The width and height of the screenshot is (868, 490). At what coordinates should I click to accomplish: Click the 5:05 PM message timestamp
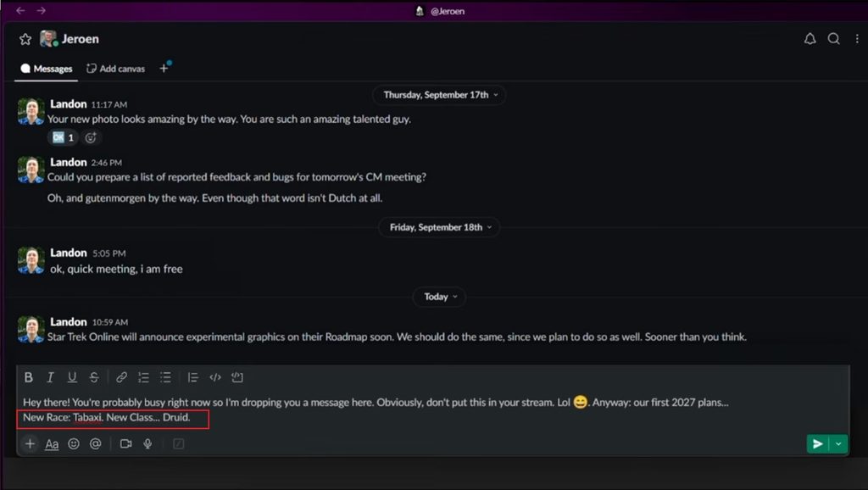click(x=109, y=253)
